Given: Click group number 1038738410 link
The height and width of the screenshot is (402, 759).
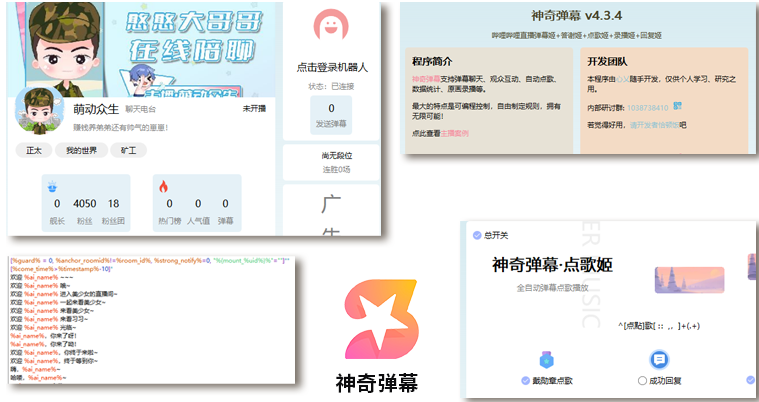Looking at the screenshot, I should click(648, 108).
